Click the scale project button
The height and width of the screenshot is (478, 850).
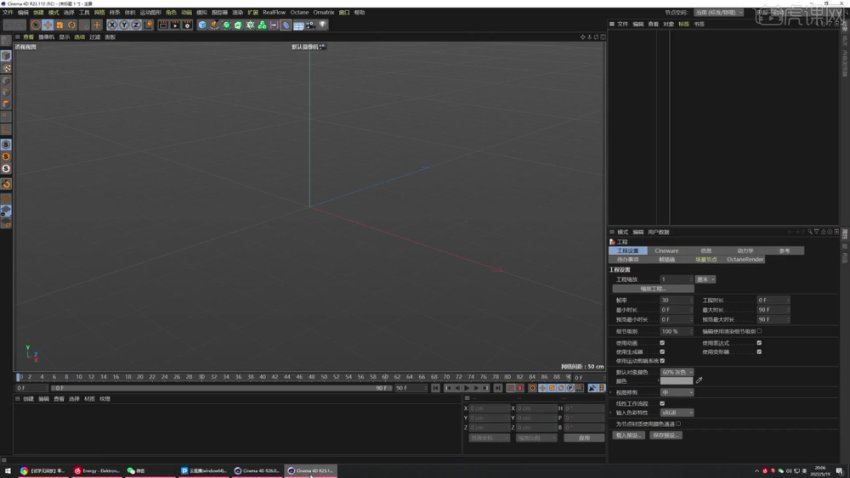point(653,289)
